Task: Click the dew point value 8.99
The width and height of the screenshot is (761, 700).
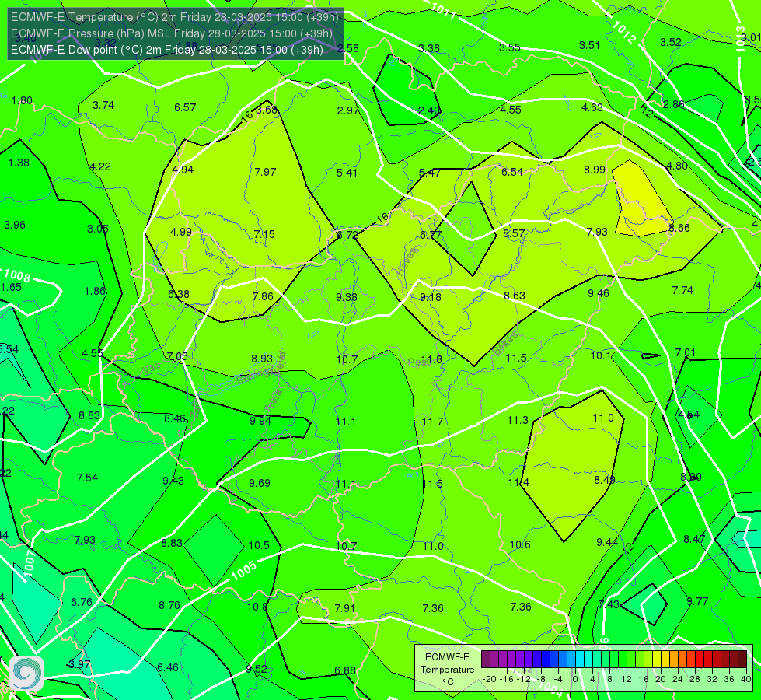Action: [595, 170]
